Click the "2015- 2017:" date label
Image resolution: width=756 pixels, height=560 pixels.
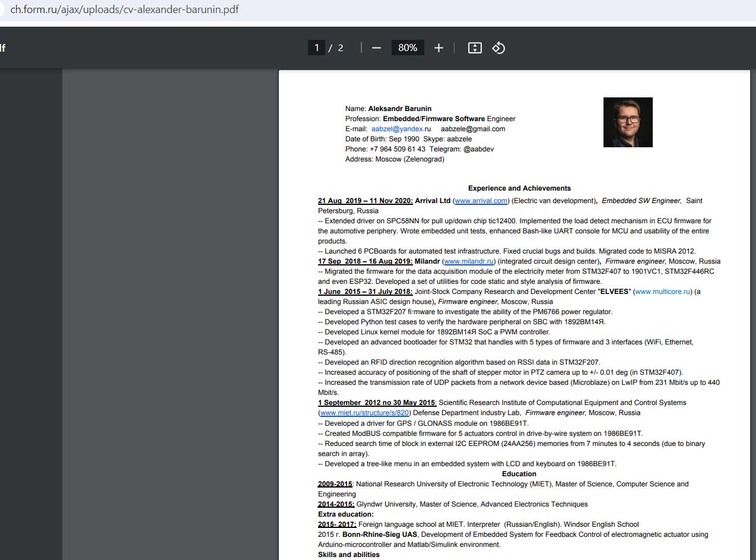[337, 524]
